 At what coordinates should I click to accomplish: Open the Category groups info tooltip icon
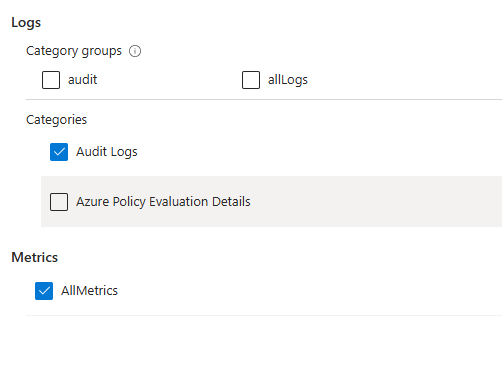[135, 51]
